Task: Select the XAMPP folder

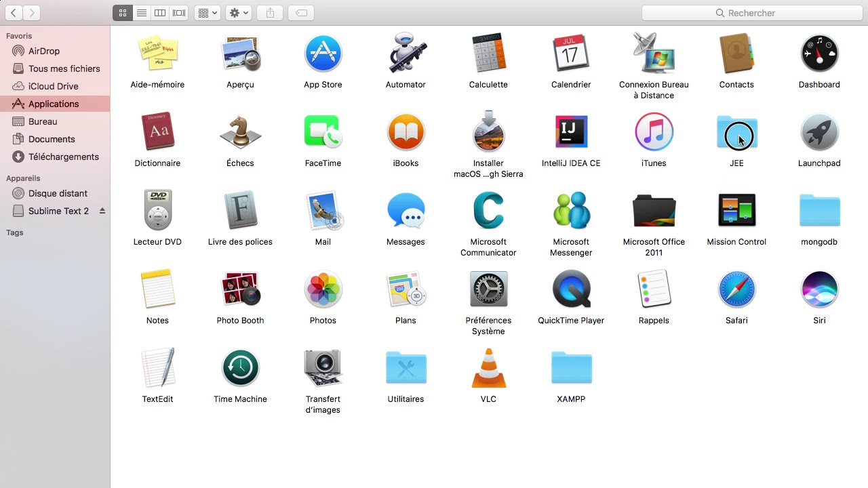Action: [571, 368]
